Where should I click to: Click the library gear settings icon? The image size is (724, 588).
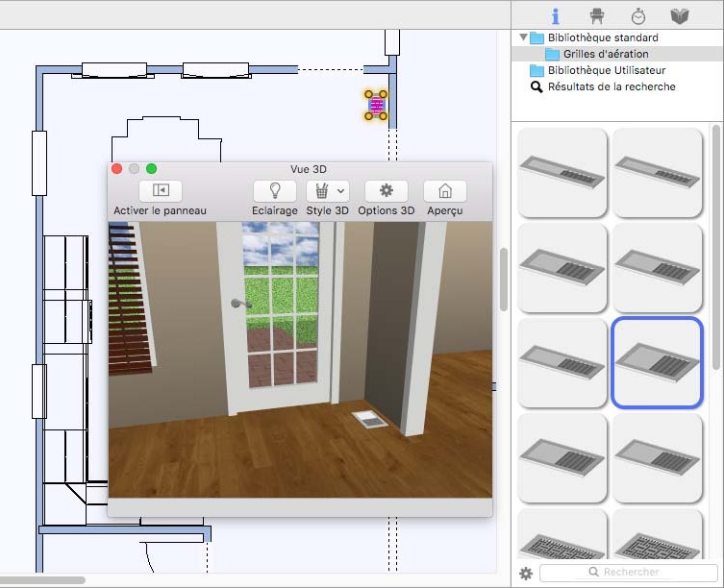tap(526, 574)
